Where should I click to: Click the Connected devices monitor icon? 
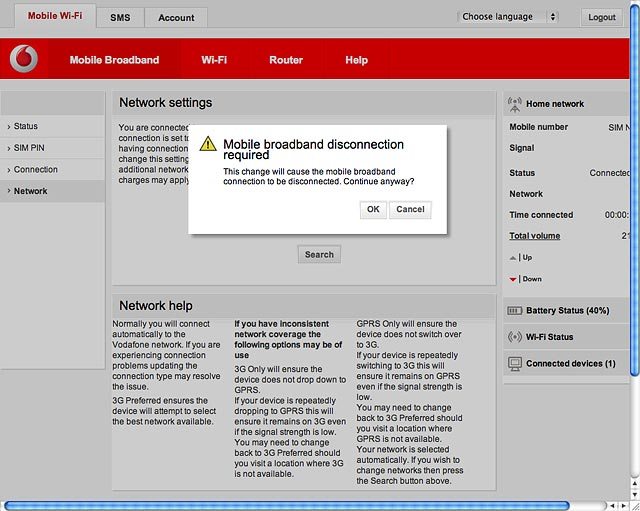coord(515,364)
